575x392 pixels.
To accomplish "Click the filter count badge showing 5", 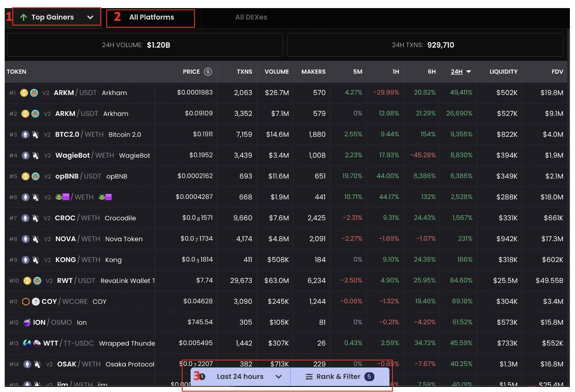I will 369,377.
